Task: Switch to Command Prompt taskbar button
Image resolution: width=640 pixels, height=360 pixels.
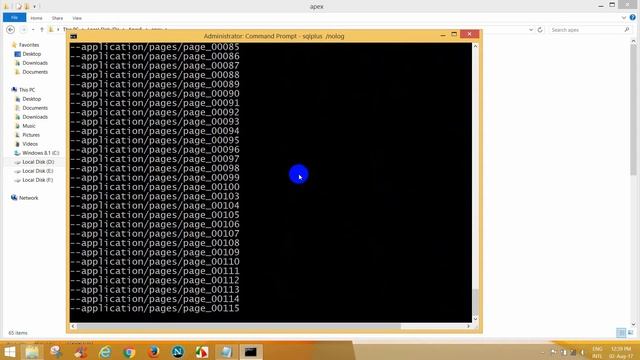Action: [250, 352]
